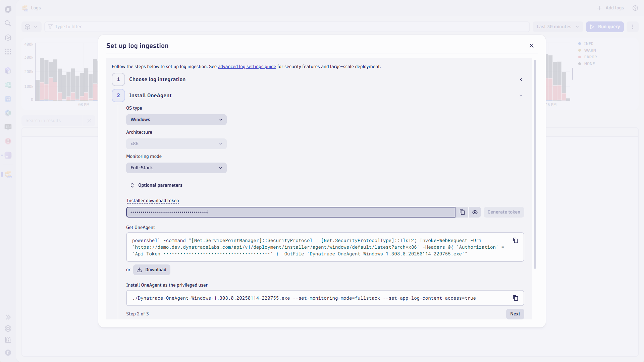This screenshot has width=644, height=362.
Task: Click the Next button
Action: click(x=515, y=314)
